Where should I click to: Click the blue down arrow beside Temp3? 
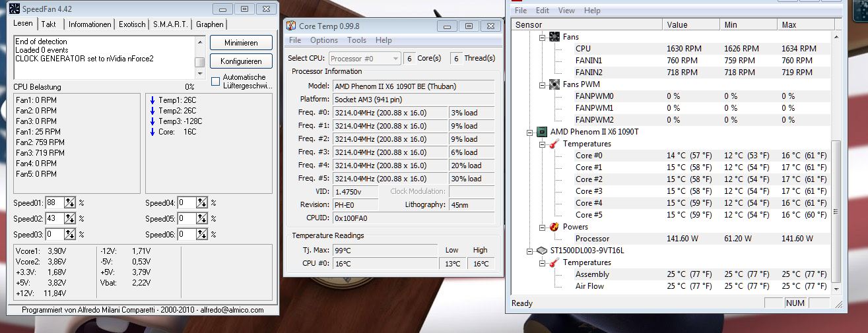(152, 121)
